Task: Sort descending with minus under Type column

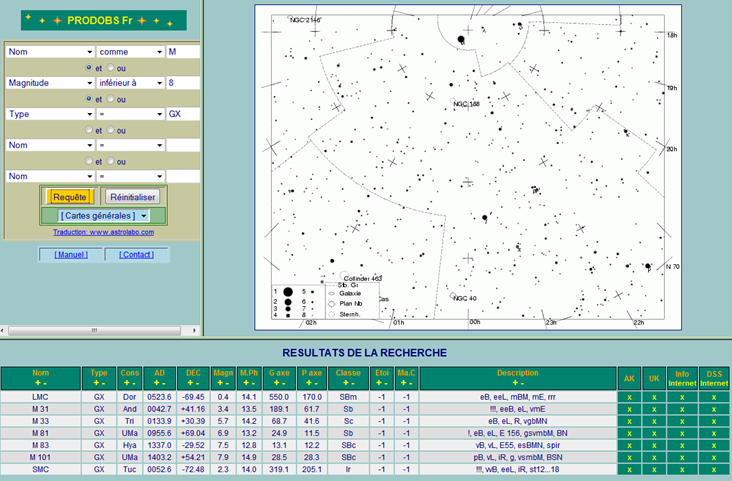Action: pyautogui.click(x=103, y=383)
